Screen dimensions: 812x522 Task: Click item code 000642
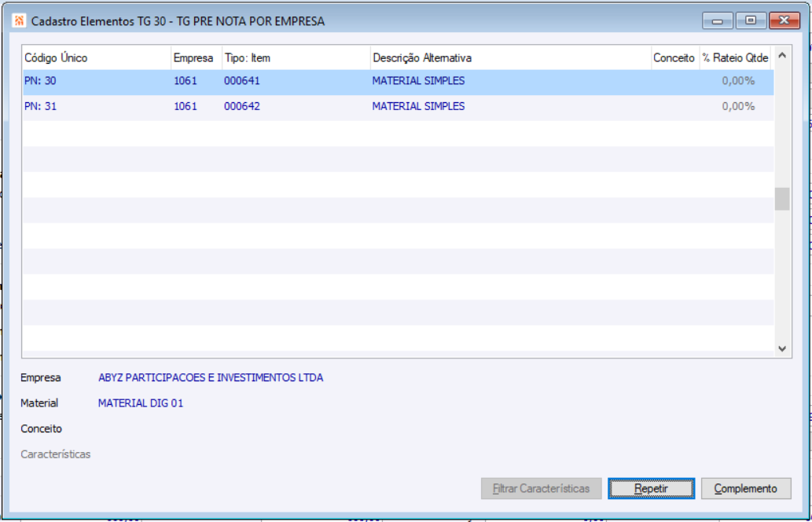pos(242,107)
